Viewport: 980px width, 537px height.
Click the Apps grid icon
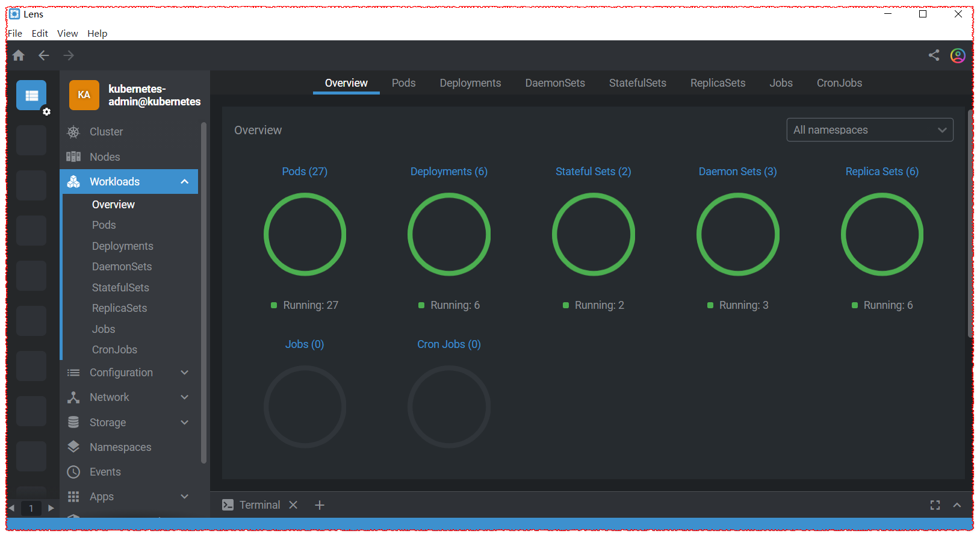[73, 497]
